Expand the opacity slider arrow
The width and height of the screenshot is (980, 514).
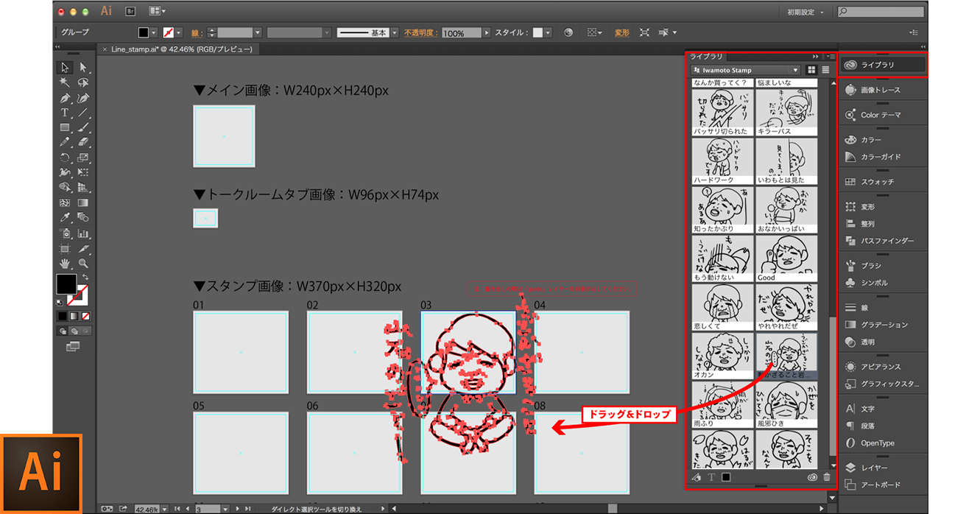click(486, 33)
